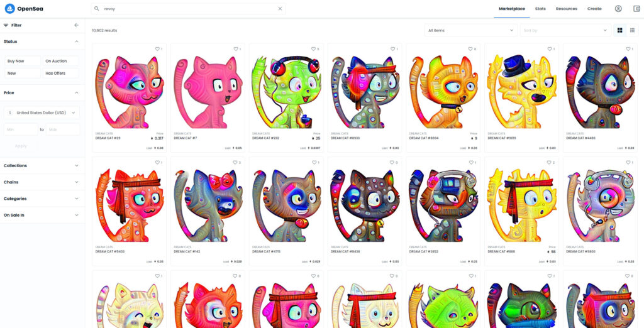Clear the search field with the X icon
The width and height of the screenshot is (644, 328).
[280, 9]
